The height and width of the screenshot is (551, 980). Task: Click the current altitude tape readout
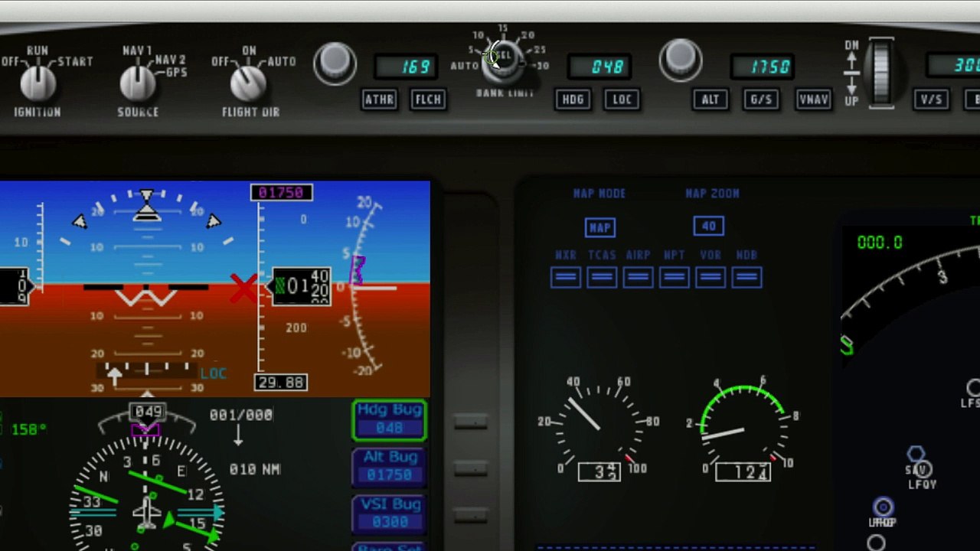click(302, 287)
